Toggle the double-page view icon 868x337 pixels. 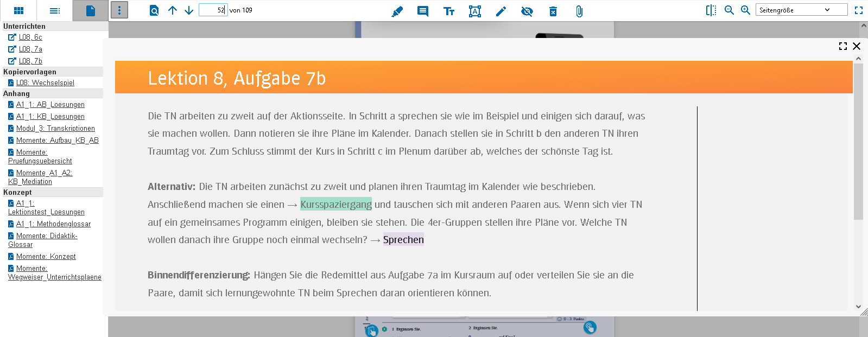[x=711, y=10]
